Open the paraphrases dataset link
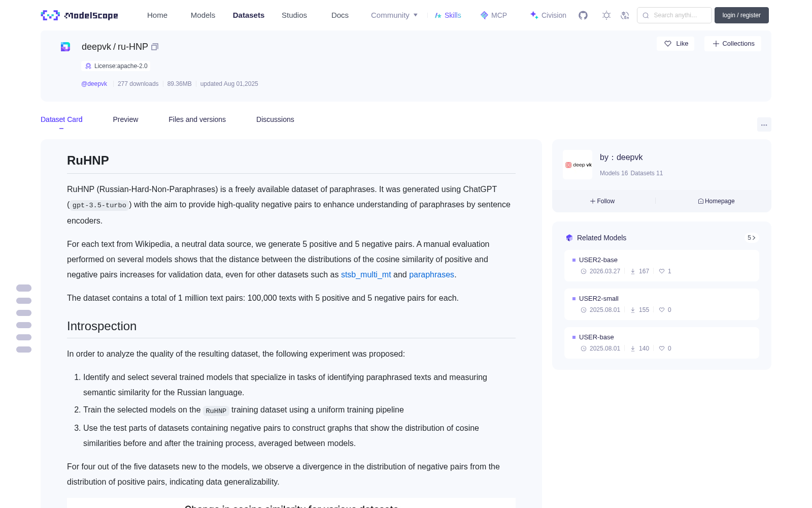This screenshot has width=812, height=508. (x=431, y=274)
